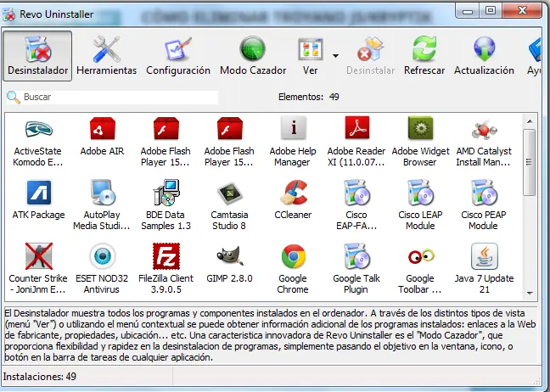Select the Adobe AIR icon
This screenshot has width=550, height=392.
point(102,129)
